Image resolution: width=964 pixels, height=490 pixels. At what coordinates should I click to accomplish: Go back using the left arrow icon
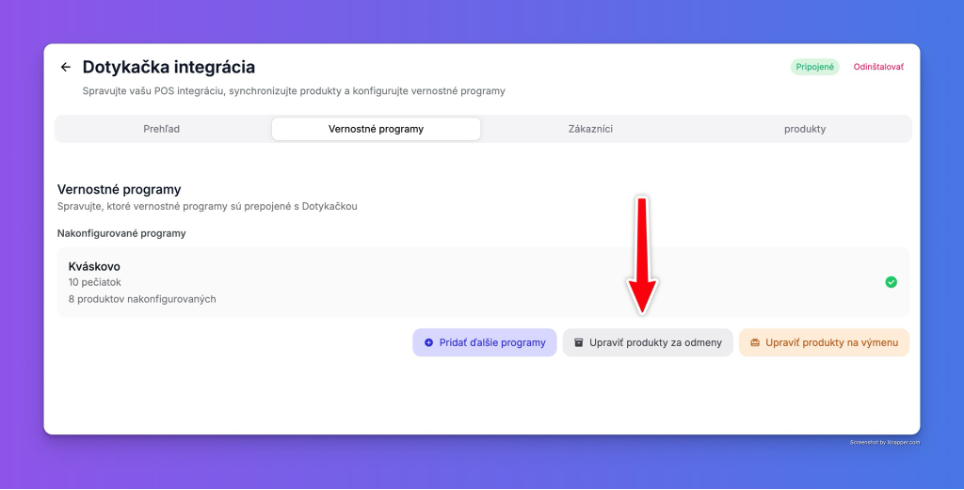(x=66, y=67)
